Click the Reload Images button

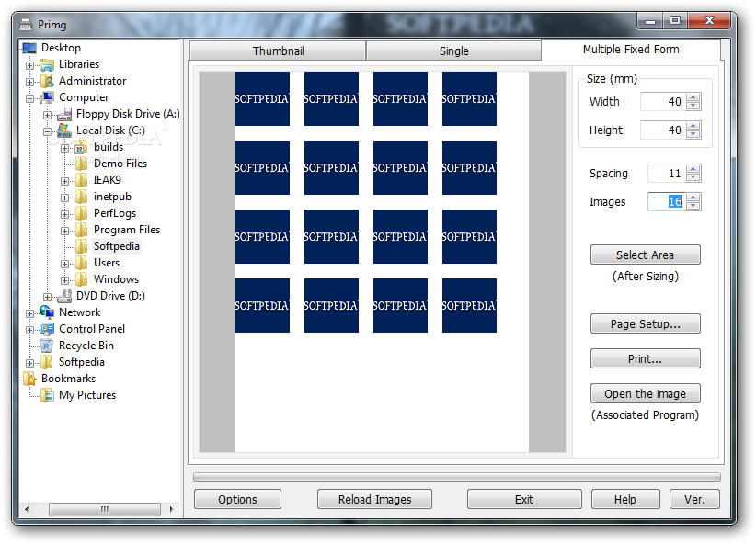coord(374,499)
